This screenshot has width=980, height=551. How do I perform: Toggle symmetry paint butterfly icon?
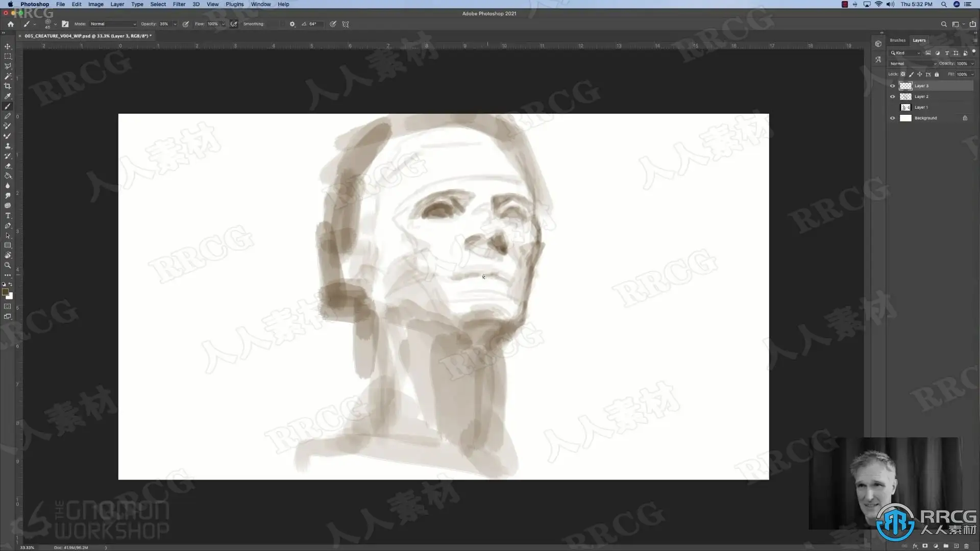[346, 24]
